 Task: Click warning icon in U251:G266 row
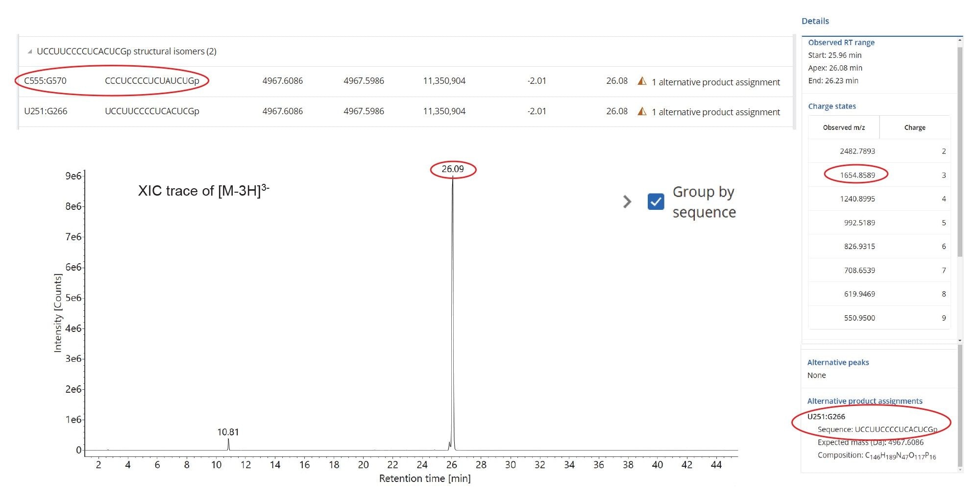pos(642,111)
